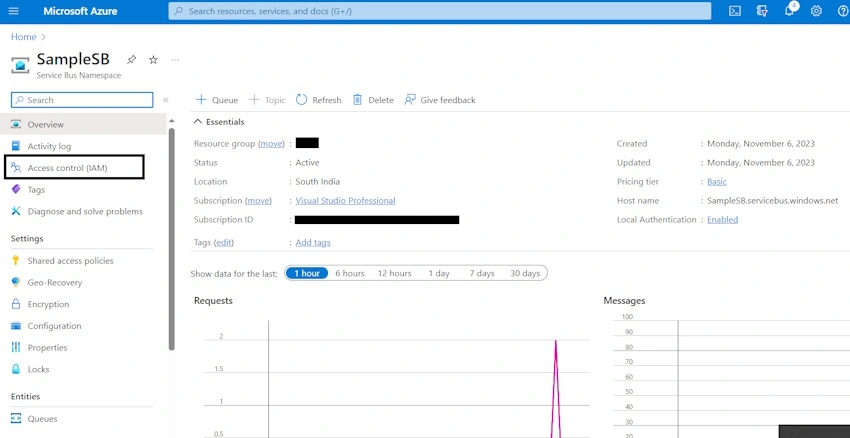Select the 30 days time range
This screenshot has height=438, width=850.
pyautogui.click(x=525, y=273)
